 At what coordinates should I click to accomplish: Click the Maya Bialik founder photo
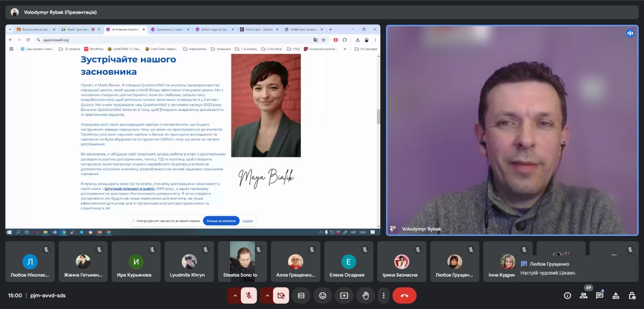266,105
